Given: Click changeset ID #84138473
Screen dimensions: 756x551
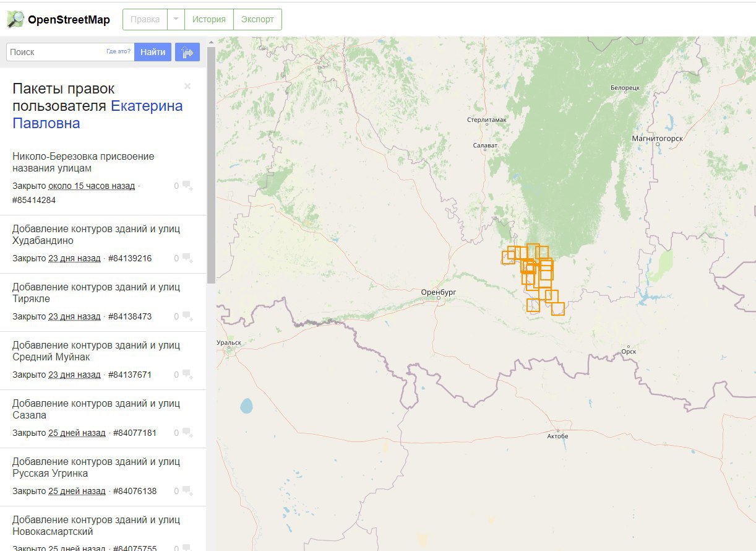Looking at the screenshot, I should [x=130, y=316].
